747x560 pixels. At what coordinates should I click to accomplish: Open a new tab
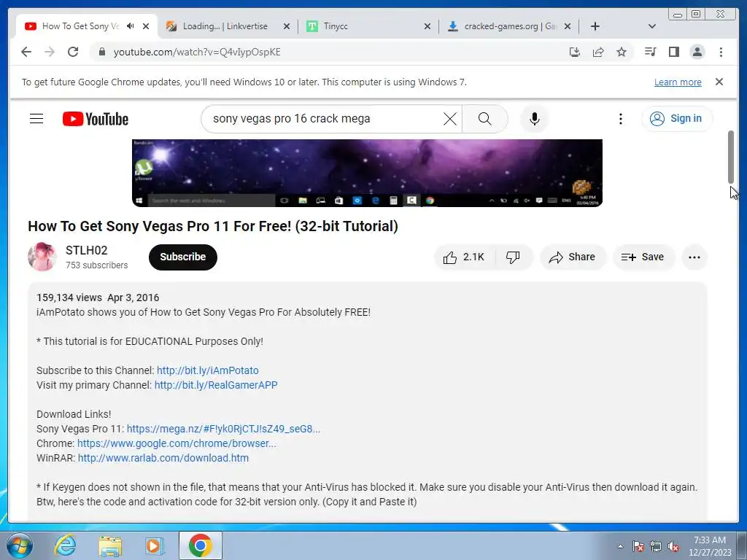click(595, 26)
